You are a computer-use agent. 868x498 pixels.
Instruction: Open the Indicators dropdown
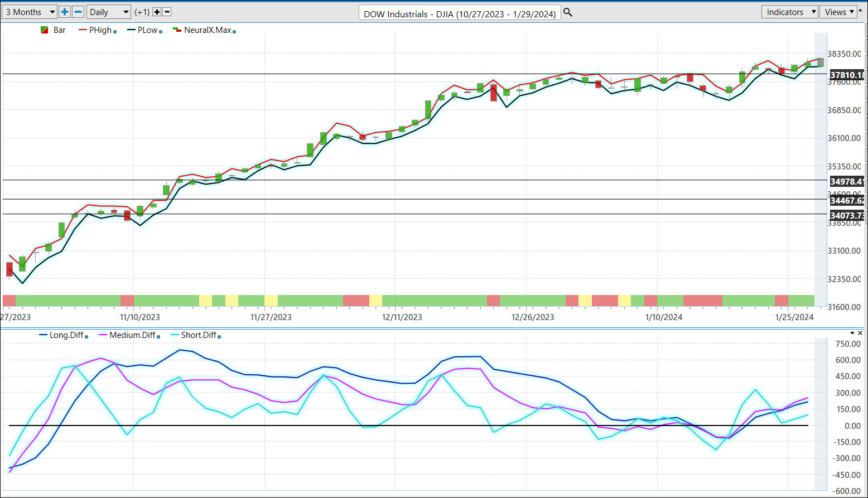789,12
